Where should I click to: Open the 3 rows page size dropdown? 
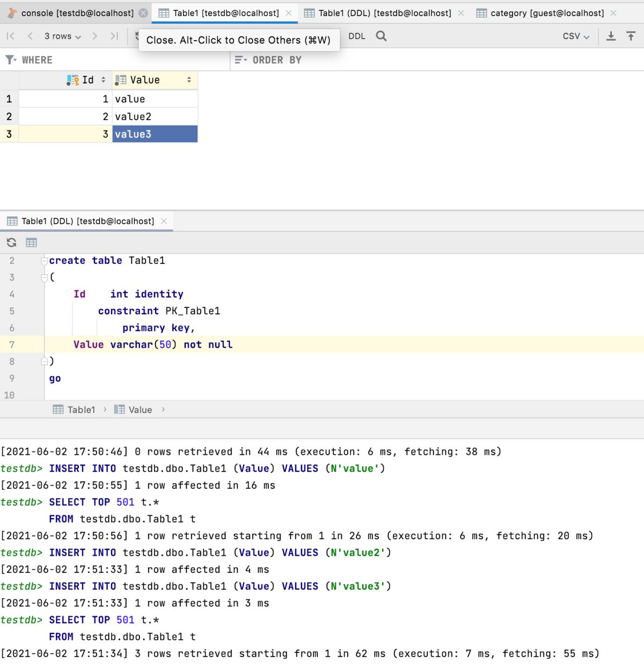63,36
